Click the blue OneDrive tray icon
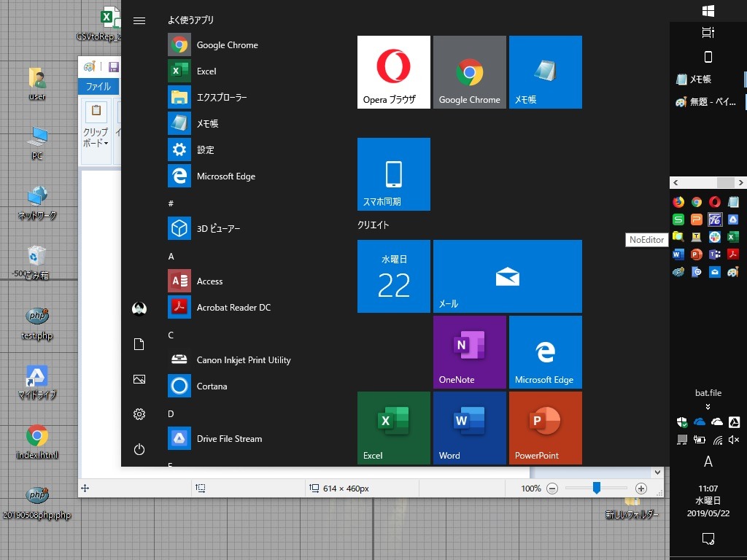747x560 pixels. click(700, 422)
